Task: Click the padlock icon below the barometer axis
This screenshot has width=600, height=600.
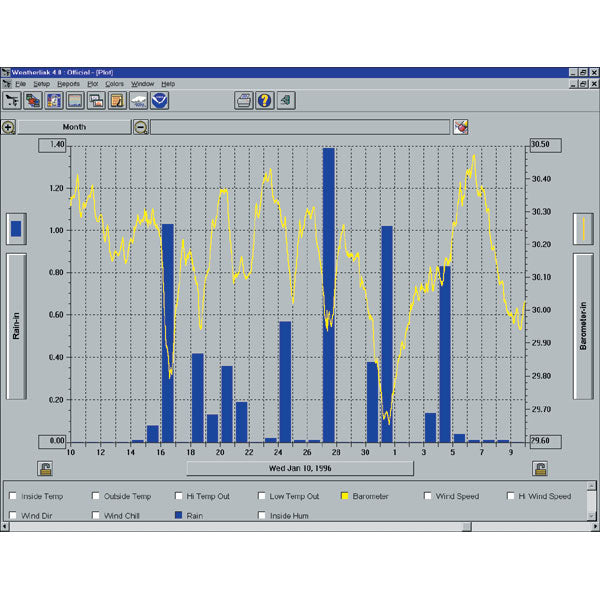Action: pyautogui.click(x=539, y=467)
